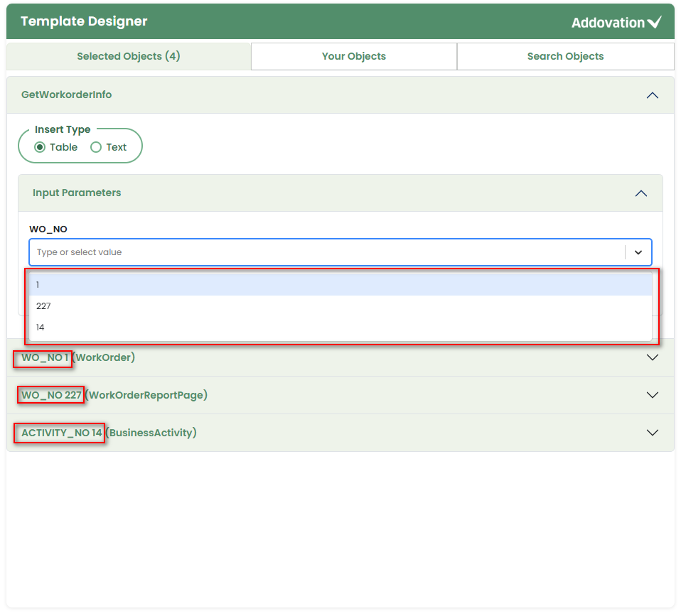Select the Text insert type radio
Viewport: 681px width, 616px height.
[96, 148]
